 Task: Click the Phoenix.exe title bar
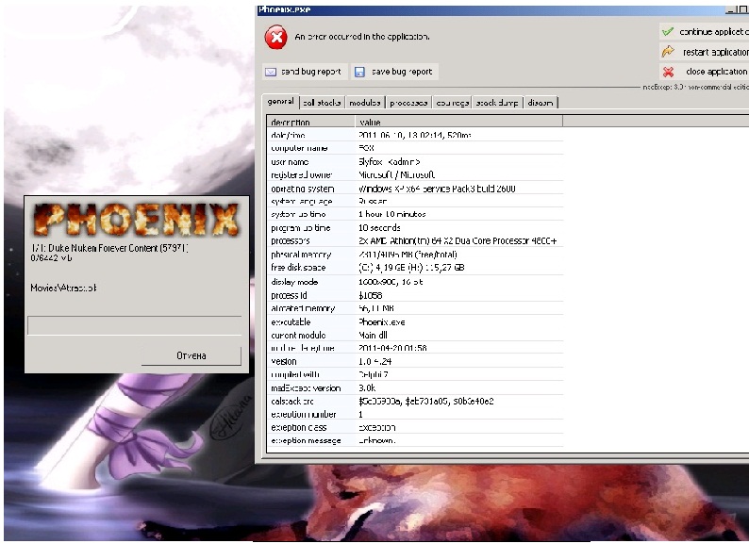[x=503, y=10]
